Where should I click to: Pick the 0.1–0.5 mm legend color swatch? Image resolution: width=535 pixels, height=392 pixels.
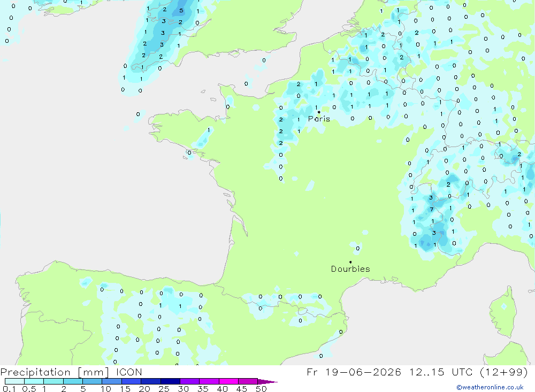click(x=14, y=381)
